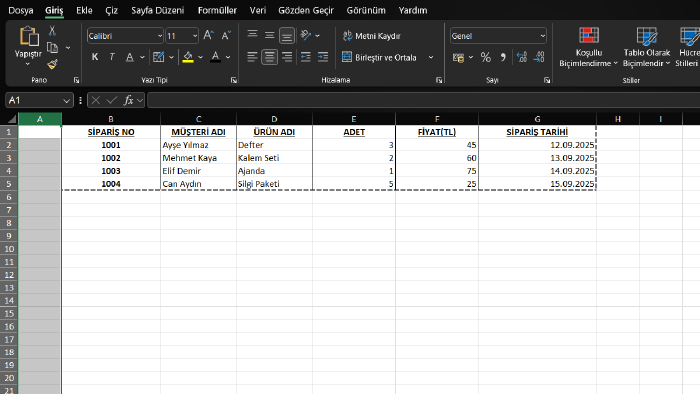Apply comma style format
The image size is (700, 394).
pos(503,57)
